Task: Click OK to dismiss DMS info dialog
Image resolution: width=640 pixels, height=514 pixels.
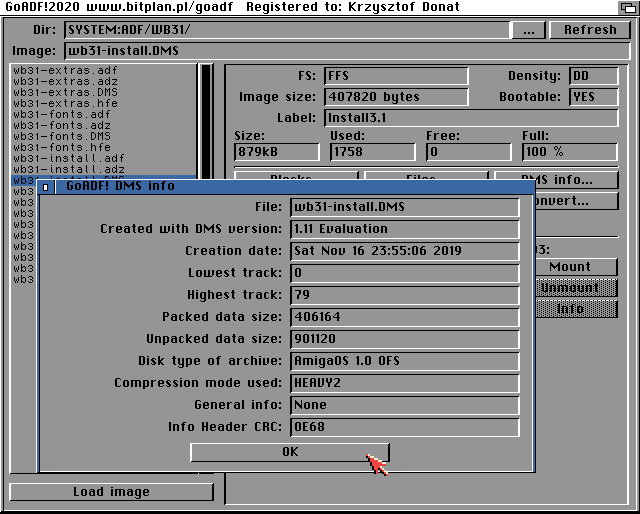Action: coord(290,452)
